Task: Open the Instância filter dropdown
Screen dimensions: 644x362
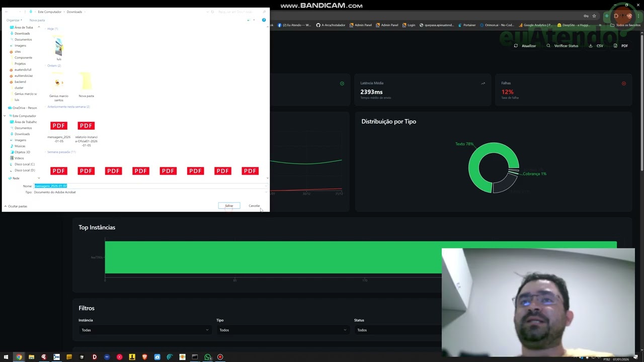Action: click(x=144, y=330)
